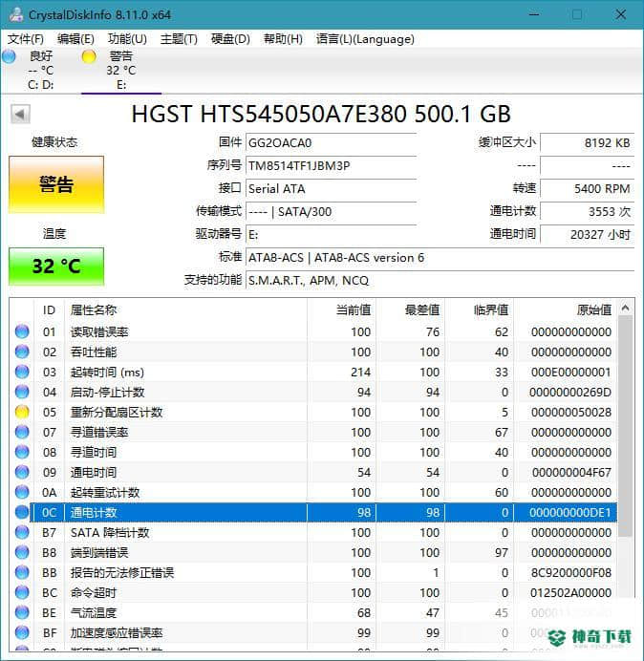Viewport: 644px width, 661px height.
Task: Click status orb of 07 寻道错误率 row
Action: coord(22,432)
